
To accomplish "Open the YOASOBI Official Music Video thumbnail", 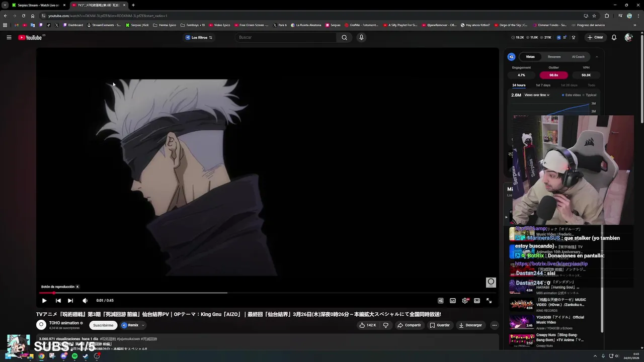I will (x=521, y=321).
